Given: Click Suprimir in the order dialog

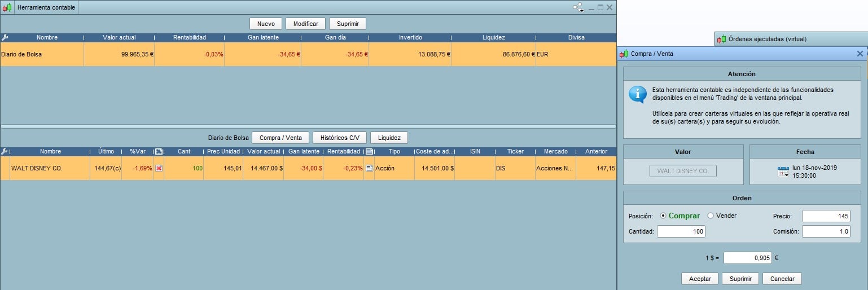Looking at the screenshot, I should (x=740, y=279).
